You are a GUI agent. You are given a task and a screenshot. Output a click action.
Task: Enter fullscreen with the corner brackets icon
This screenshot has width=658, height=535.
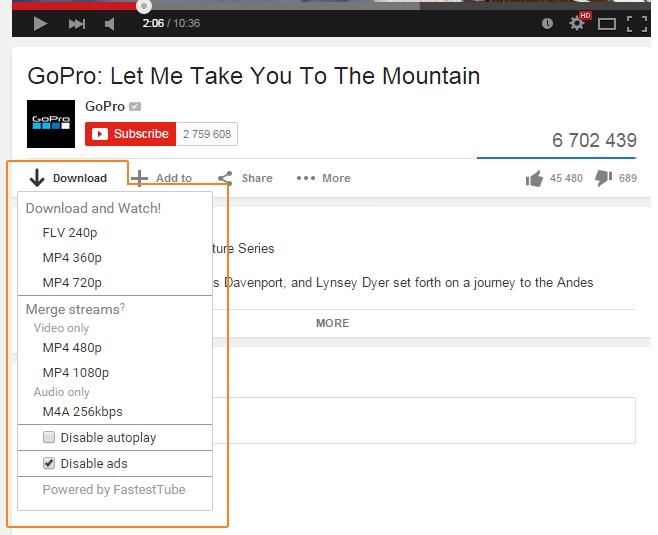coord(637,24)
